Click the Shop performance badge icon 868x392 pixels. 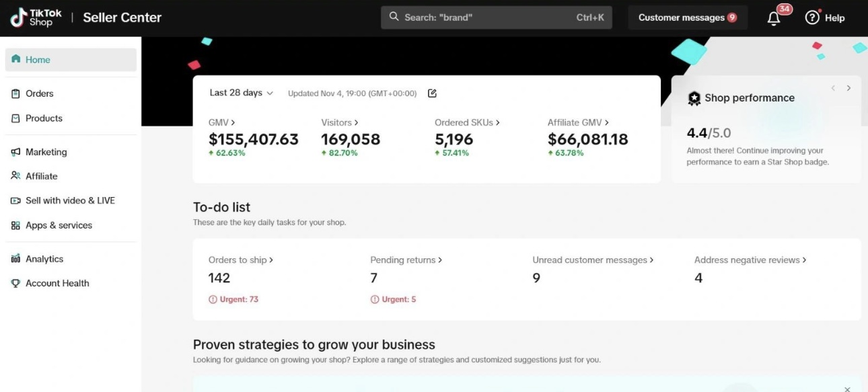[x=694, y=98]
